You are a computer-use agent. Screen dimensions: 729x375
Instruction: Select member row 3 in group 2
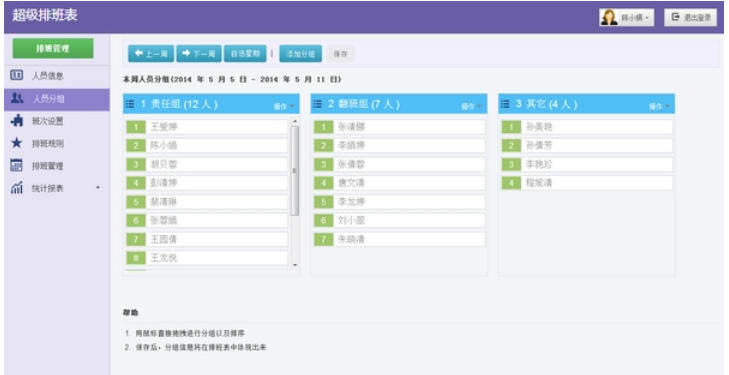click(399, 164)
